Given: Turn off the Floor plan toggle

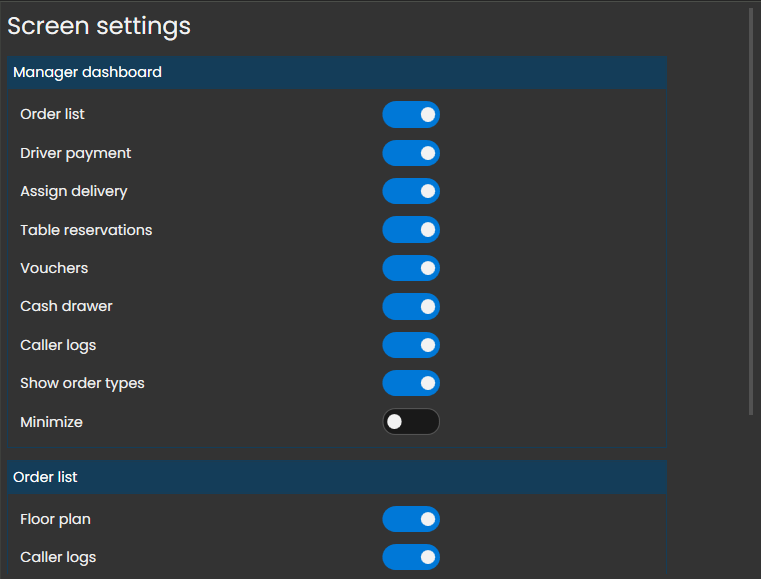Looking at the screenshot, I should pyautogui.click(x=411, y=519).
